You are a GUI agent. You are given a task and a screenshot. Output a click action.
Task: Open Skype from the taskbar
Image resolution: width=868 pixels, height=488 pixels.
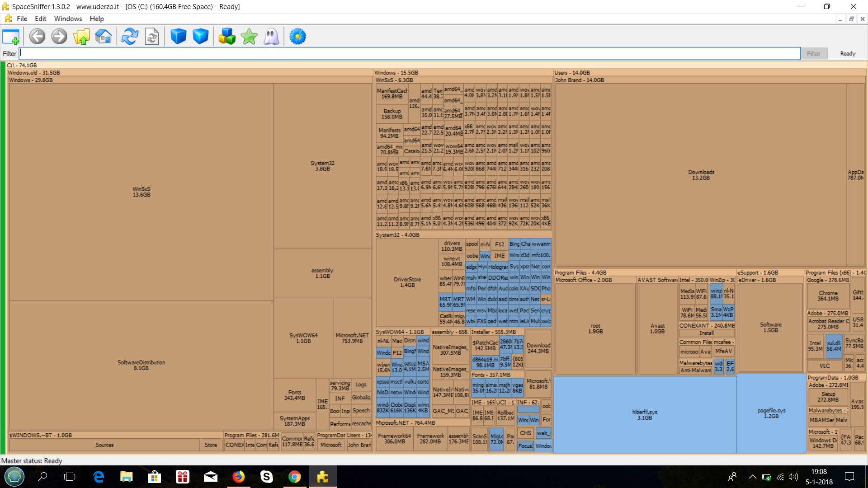coord(266,477)
